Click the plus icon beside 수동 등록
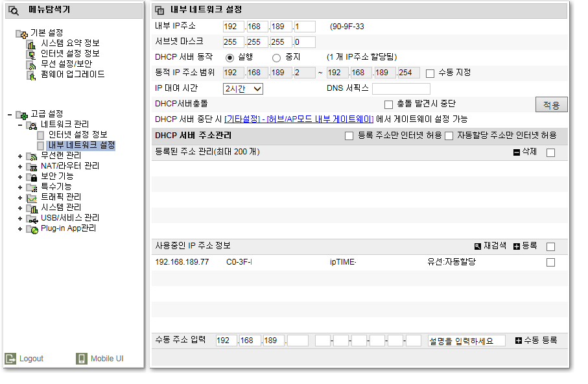 [x=518, y=341]
